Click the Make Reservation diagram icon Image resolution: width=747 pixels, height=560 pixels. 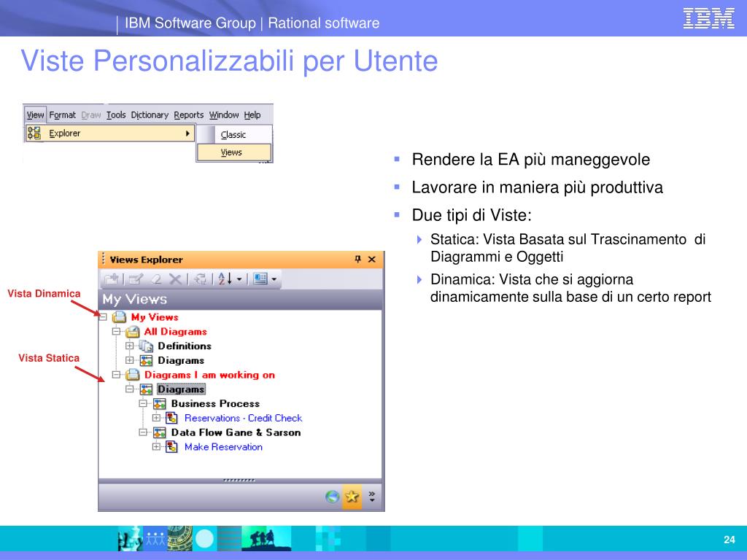coord(172,447)
